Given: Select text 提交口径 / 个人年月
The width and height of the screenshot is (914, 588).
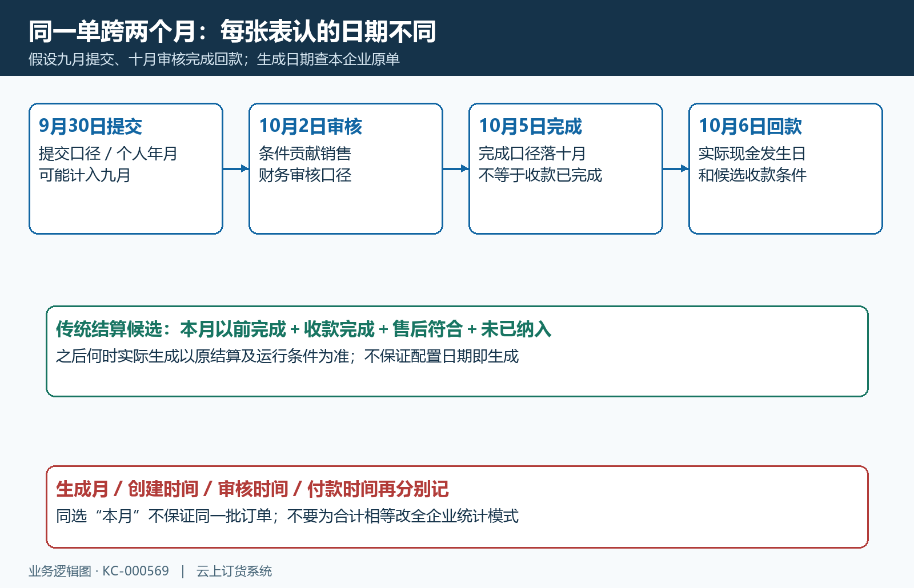Looking at the screenshot, I should (108, 154).
